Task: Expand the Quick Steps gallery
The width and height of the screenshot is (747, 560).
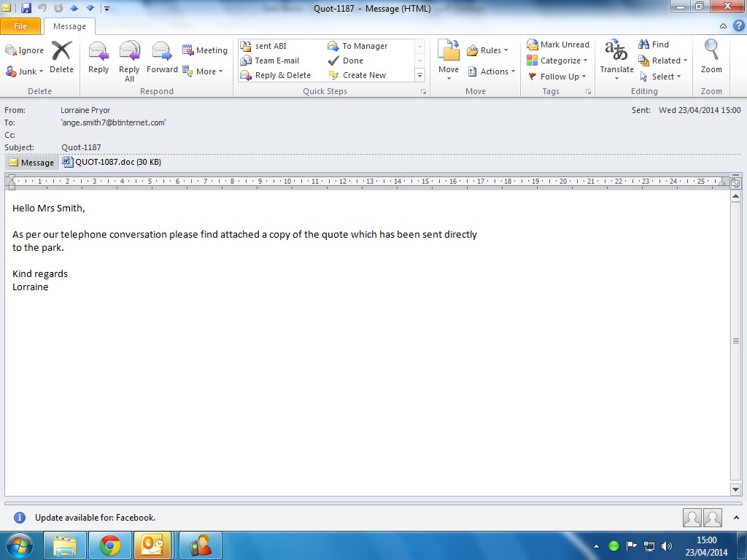Action: (x=419, y=75)
